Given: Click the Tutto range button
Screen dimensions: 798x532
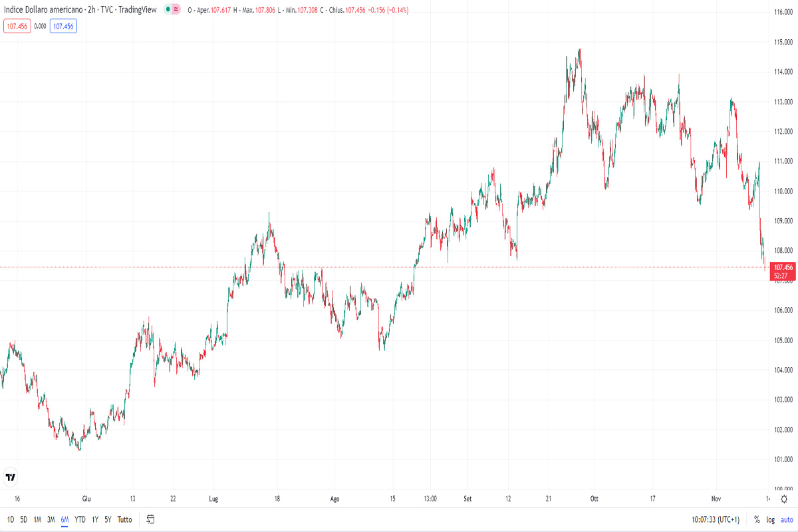Looking at the screenshot, I should 124,519.
